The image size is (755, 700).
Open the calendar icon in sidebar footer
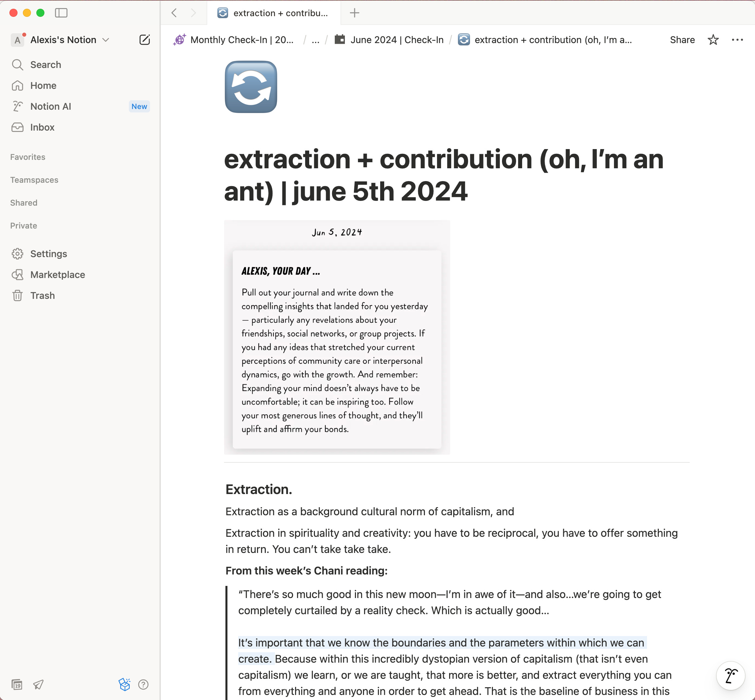coord(17,685)
